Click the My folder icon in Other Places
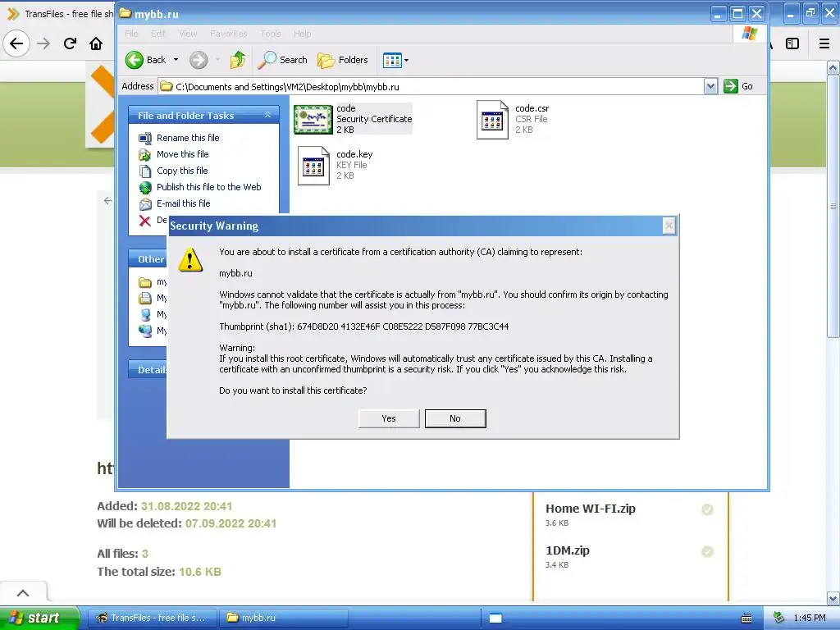The width and height of the screenshot is (840, 630). tap(144, 282)
